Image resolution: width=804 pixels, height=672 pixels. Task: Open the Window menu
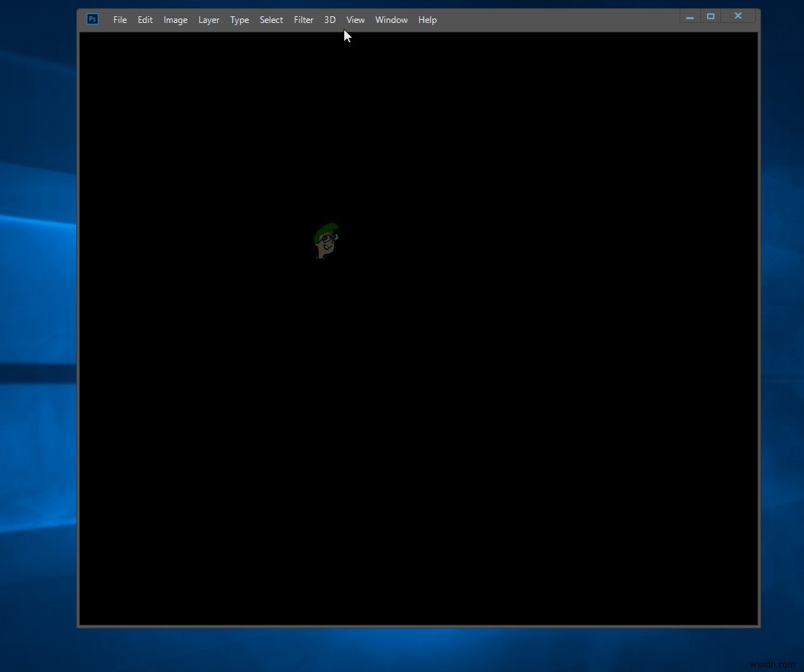[391, 20]
